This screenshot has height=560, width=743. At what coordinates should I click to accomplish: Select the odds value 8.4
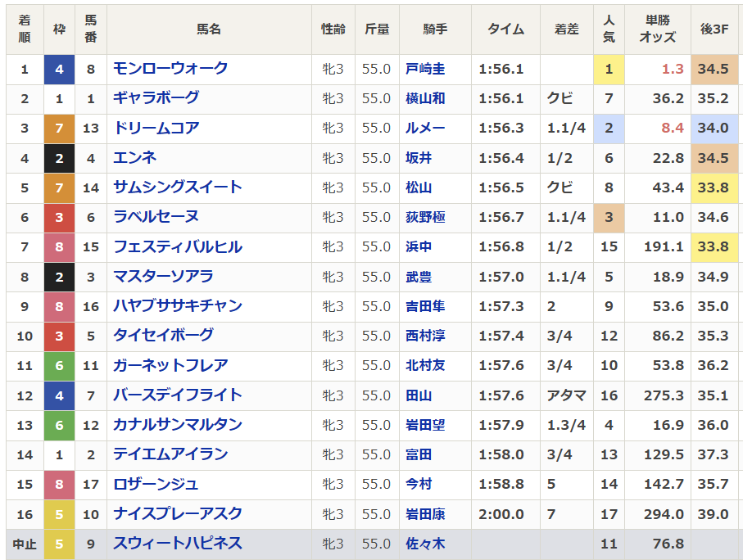673,128
